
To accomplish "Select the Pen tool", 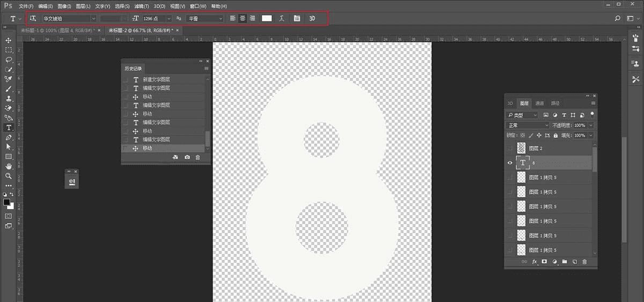I will [x=9, y=137].
